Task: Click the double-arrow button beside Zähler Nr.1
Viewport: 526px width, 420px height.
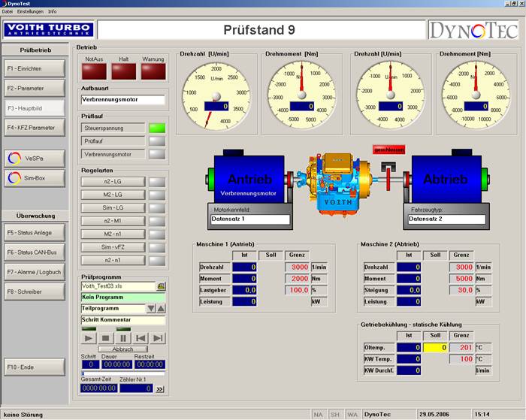Action: [x=159, y=388]
